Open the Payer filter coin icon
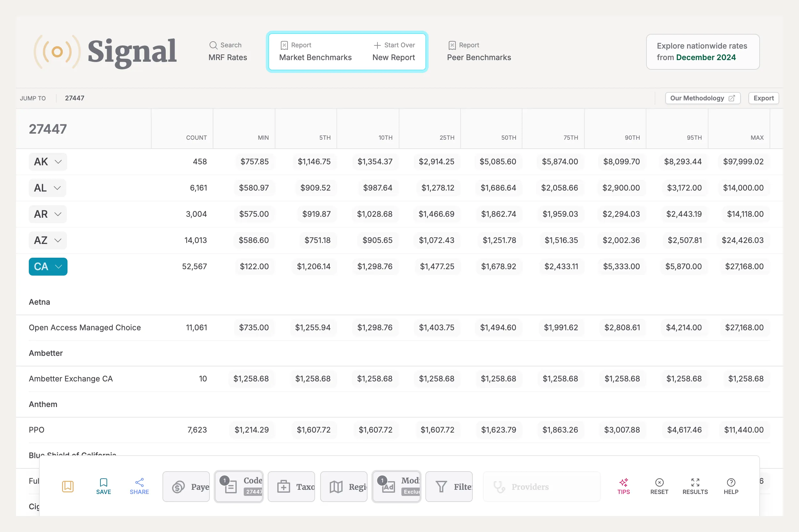Image resolution: width=799 pixels, height=532 pixels. pyautogui.click(x=178, y=487)
